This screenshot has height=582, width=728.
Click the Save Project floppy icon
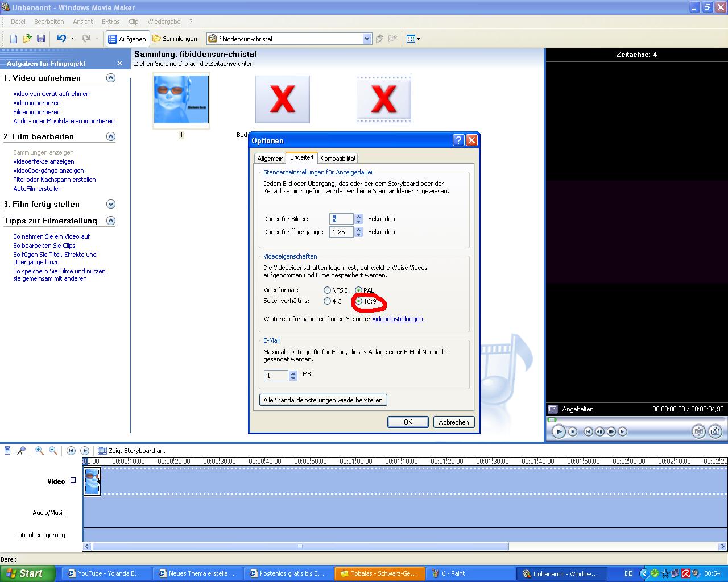[41, 39]
